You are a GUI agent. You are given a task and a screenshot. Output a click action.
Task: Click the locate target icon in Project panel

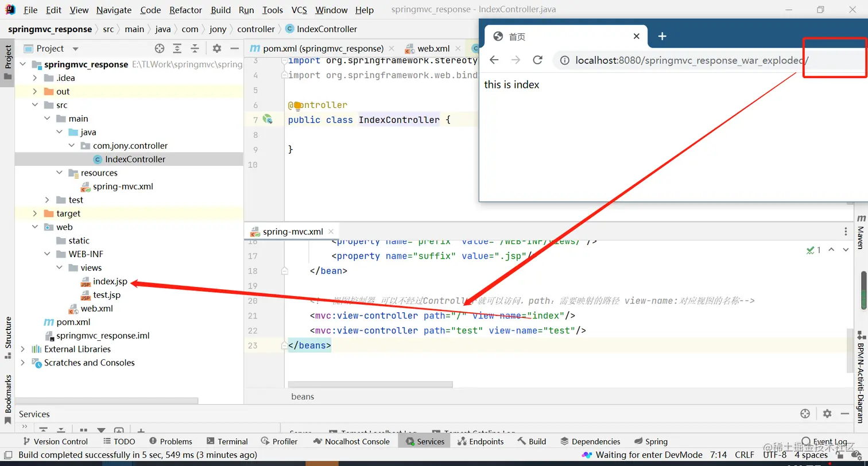coord(160,49)
